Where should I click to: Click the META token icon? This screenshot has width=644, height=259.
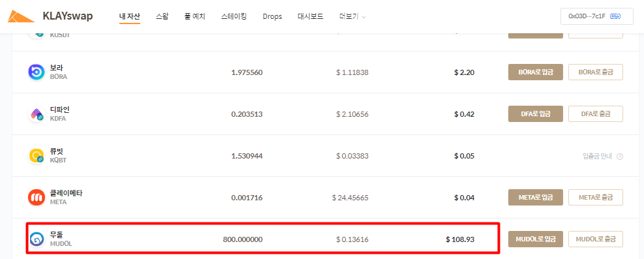click(x=36, y=198)
